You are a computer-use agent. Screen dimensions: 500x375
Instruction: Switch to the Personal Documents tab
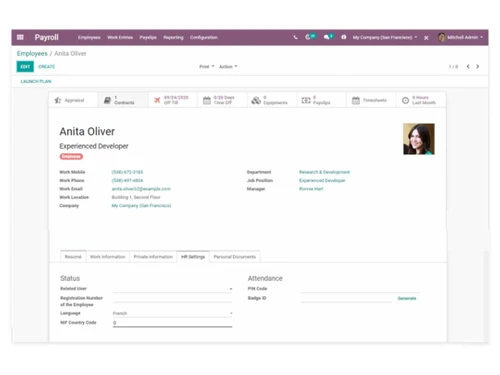click(235, 257)
